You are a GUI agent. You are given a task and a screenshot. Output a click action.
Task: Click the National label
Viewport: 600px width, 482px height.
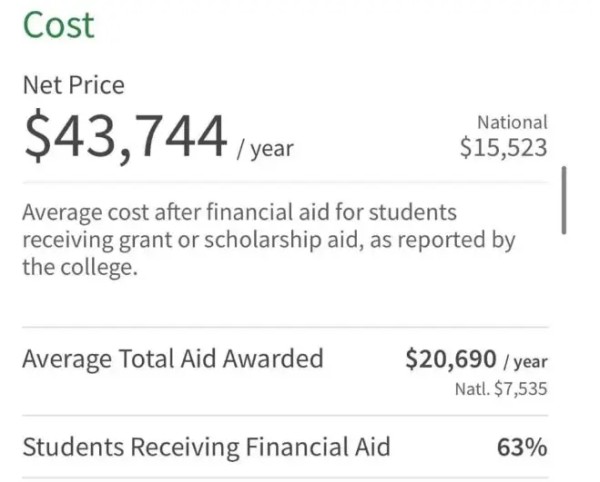[x=512, y=122]
